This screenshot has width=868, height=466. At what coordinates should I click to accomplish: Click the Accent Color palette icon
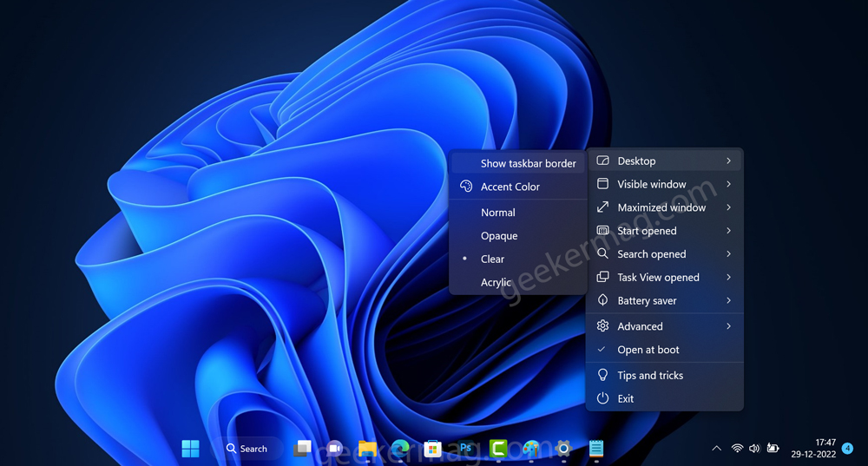click(x=466, y=186)
